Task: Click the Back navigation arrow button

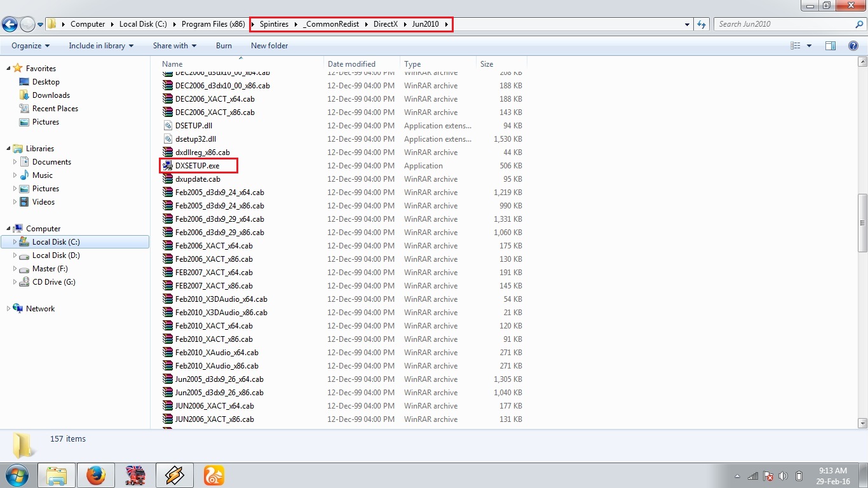Action: coord(10,25)
